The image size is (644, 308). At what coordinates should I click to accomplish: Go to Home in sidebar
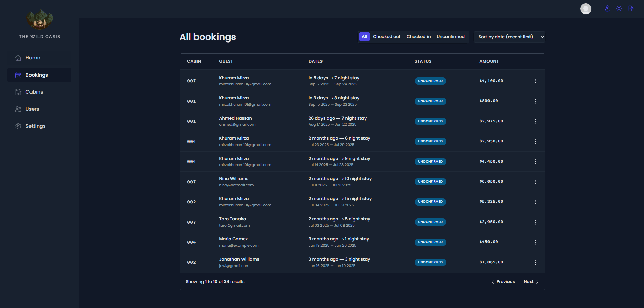coord(33,58)
